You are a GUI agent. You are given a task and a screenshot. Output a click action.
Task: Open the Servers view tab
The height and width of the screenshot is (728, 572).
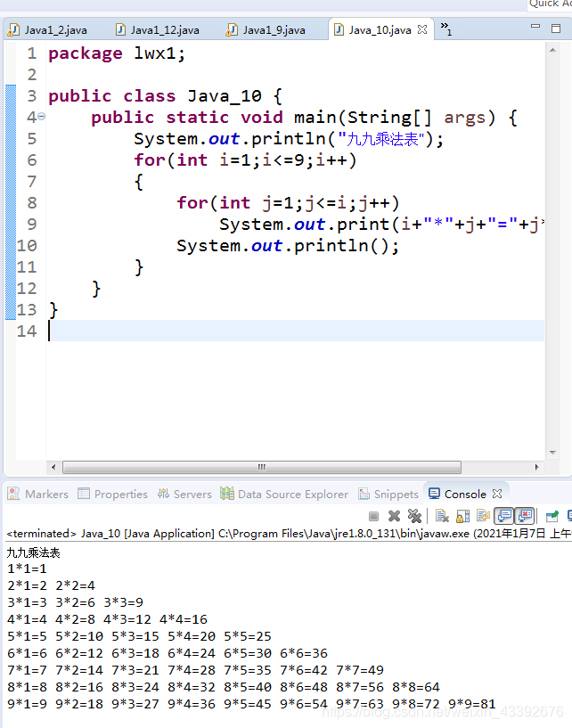(x=184, y=494)
